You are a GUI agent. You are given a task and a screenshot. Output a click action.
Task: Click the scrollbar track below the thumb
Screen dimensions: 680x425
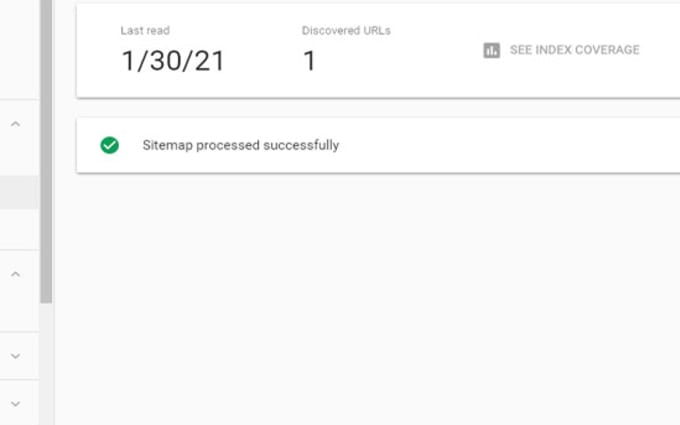[x=46, y=363]
